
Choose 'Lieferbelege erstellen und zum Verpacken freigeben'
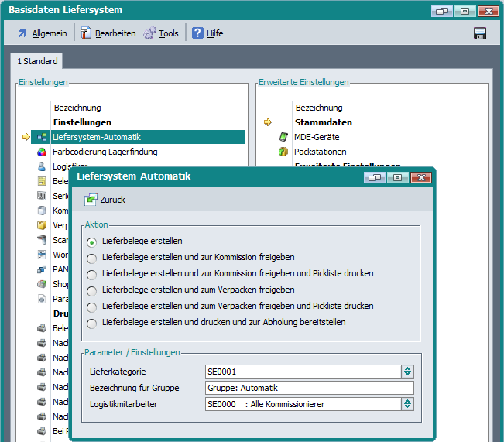(92, 290)
